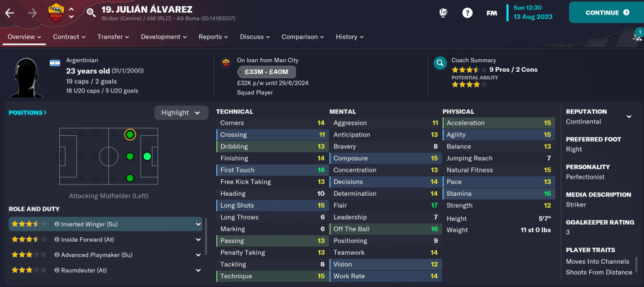Open the Transfer menu
This screenshot has height=287, width=644.
coord(113,37)
